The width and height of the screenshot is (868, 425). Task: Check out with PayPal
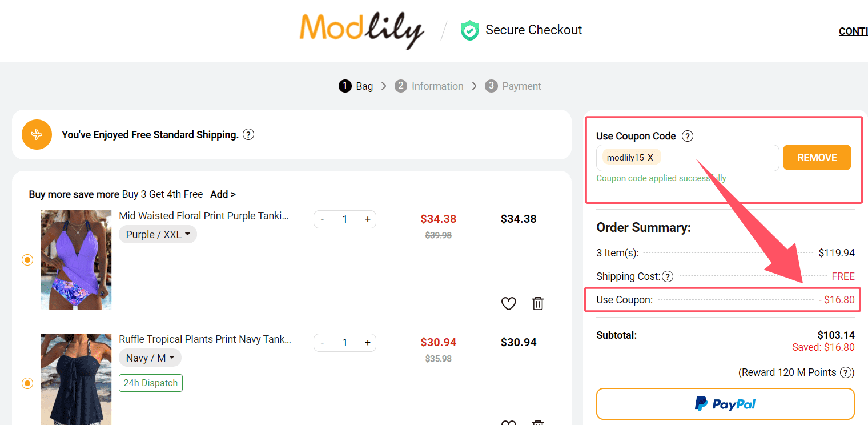click(x=725, y=404)
